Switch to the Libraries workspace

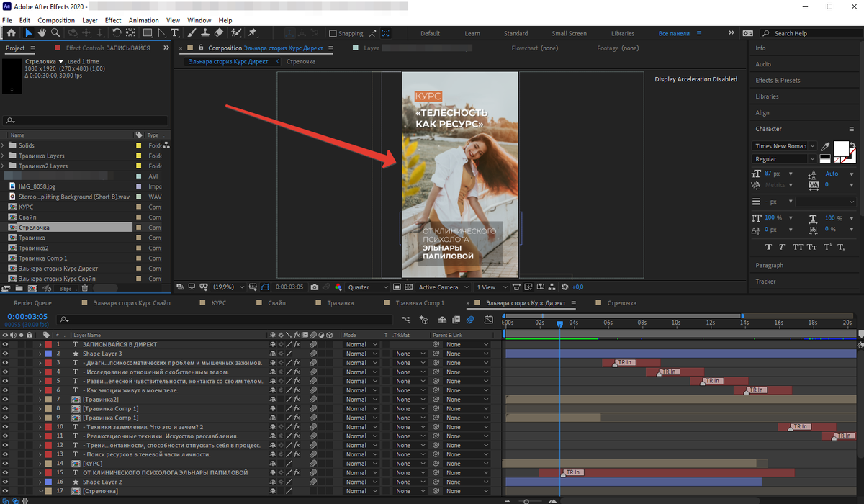pos(623,33)
